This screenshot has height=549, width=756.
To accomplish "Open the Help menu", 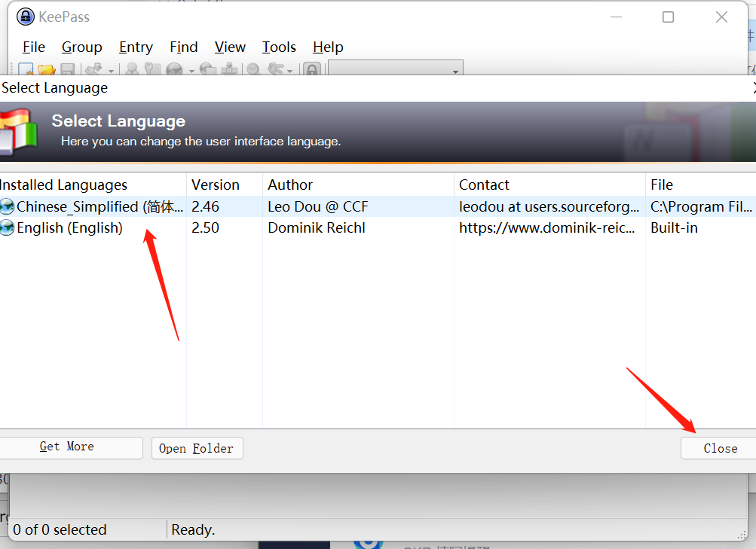I will pos(328,47).
